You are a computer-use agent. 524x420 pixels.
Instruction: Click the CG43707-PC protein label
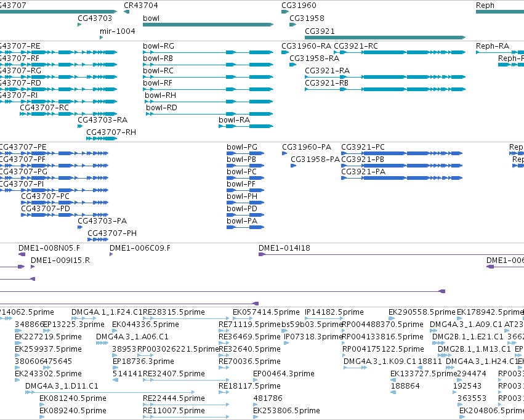45,196
